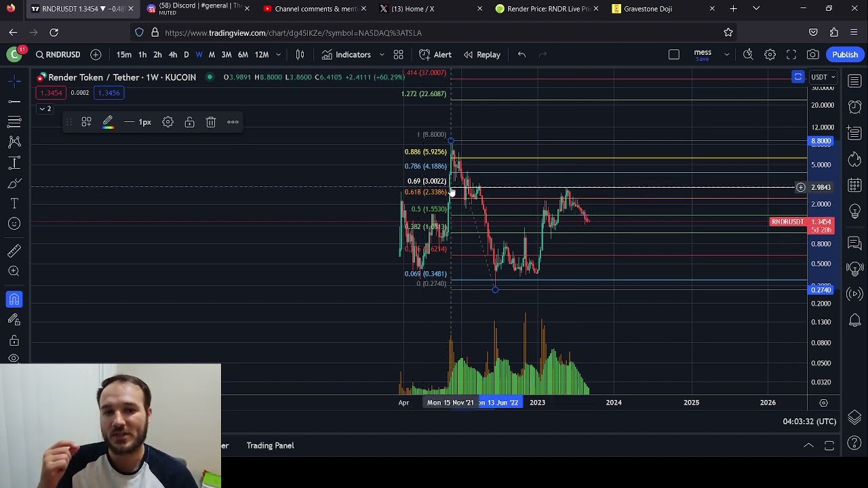Create an Alert from top toolbar
The image size is (868, 488).
click(x=435, y=54)
